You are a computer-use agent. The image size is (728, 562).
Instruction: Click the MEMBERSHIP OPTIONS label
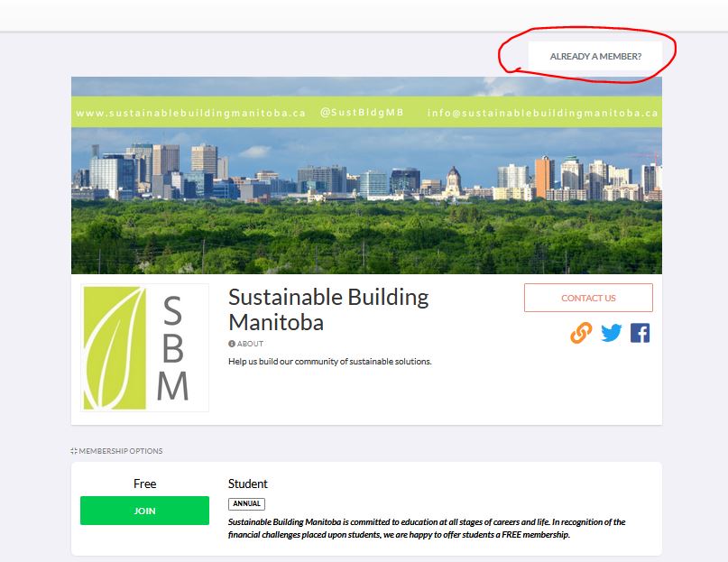tap(121, 451)
